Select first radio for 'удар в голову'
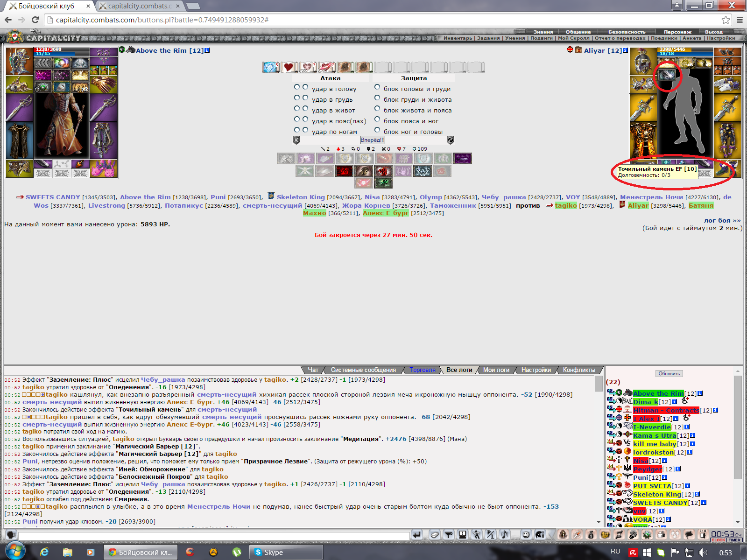 tap(297, 87)
